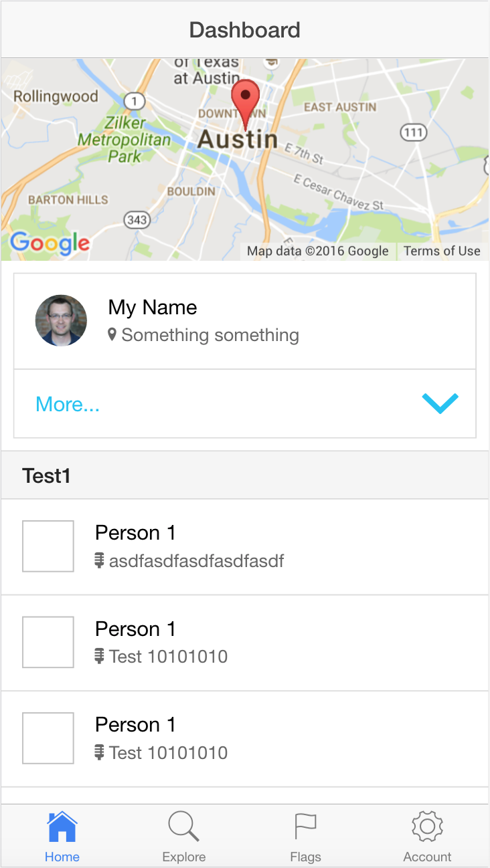Select first Person 1 empty image box
Image resolution: width=490 pixels, height=868 pixels.
pyautogui.click(x=48, y=546)
